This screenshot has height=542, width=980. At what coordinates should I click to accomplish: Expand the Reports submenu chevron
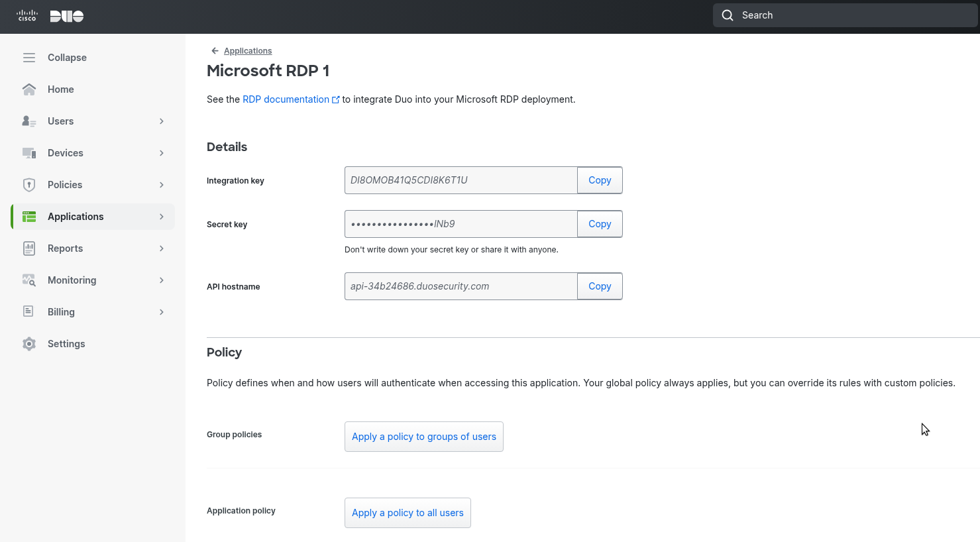coord(162,248)
